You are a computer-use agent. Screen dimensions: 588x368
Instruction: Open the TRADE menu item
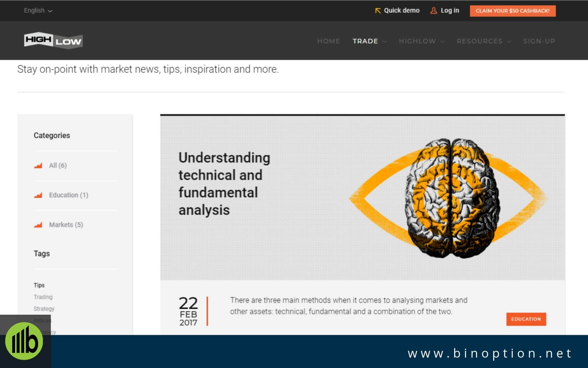coord(365,41)
